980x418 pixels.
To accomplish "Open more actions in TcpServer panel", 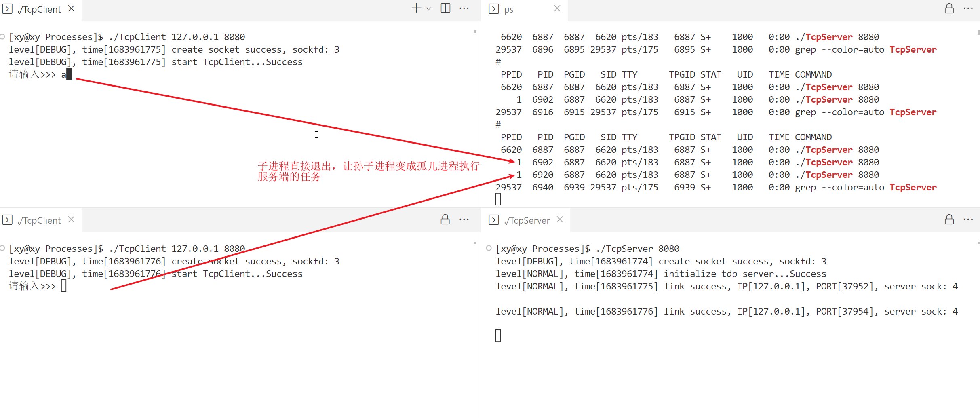I will coord(968,220).
